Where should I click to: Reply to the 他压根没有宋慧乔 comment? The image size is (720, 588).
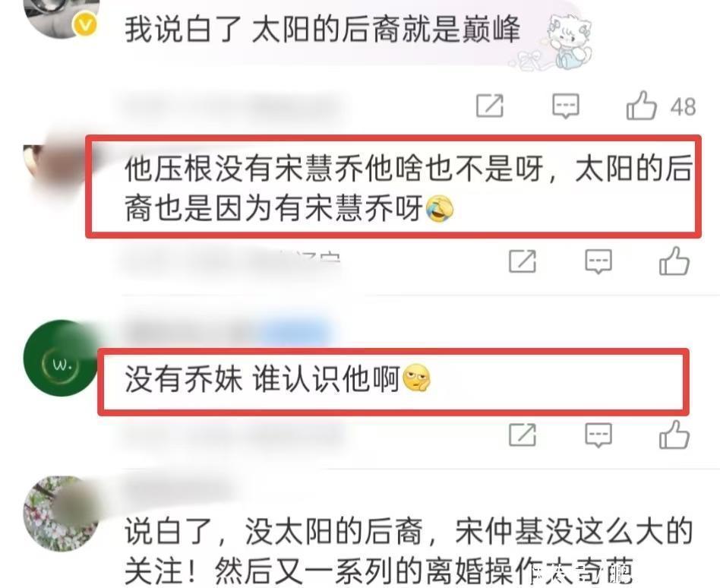pyautogui.click(x=598, y=262)
